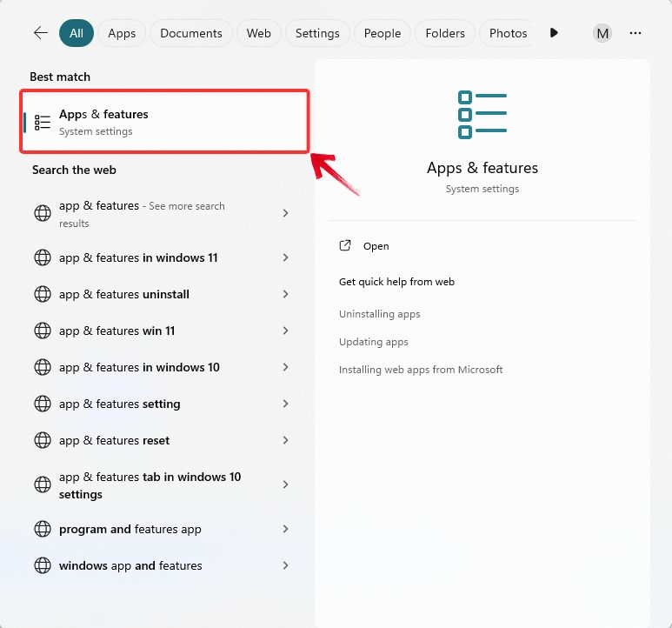Expand the 'app & features win 11' chevron

point(285,331)
